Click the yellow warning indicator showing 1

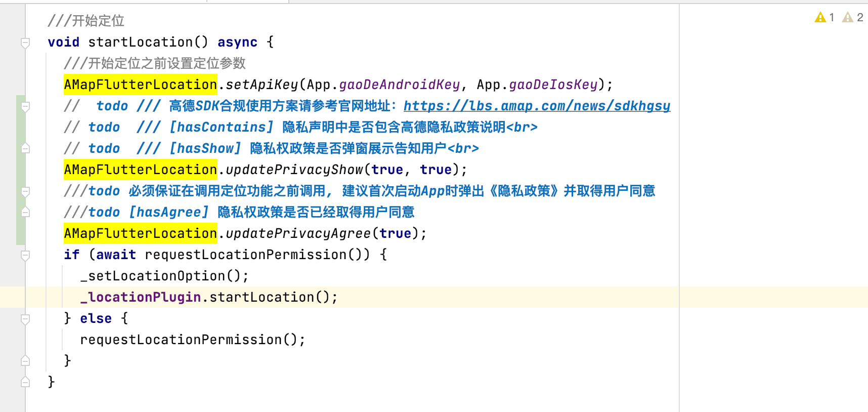point(824,17)
